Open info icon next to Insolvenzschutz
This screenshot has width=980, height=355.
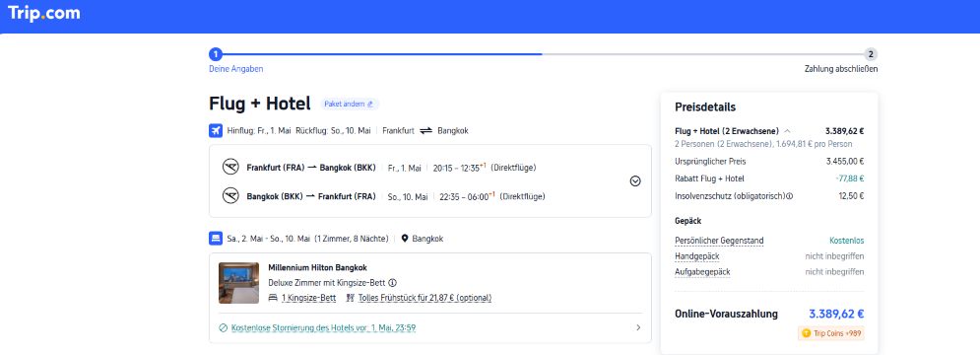click(x=789, y=196)
